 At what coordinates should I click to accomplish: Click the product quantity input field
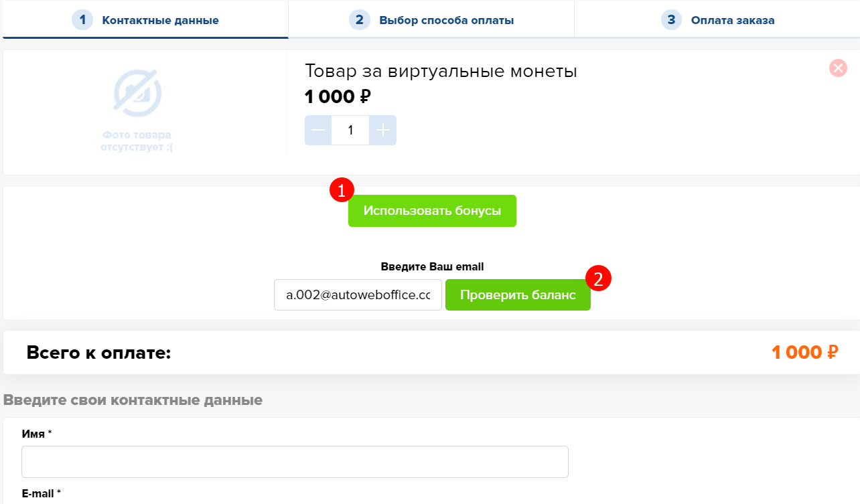point(350,131)
